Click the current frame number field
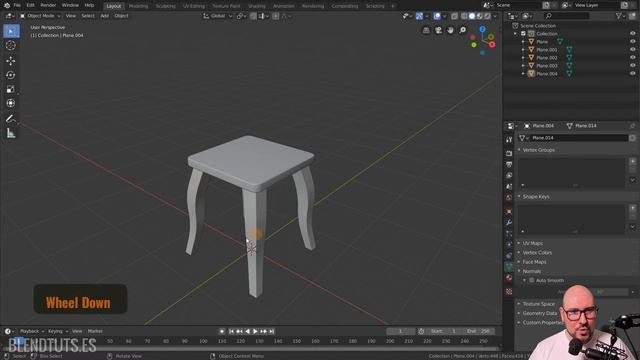Screen dimensions: 640x360 pyautogui.click(x=400, y=331)
